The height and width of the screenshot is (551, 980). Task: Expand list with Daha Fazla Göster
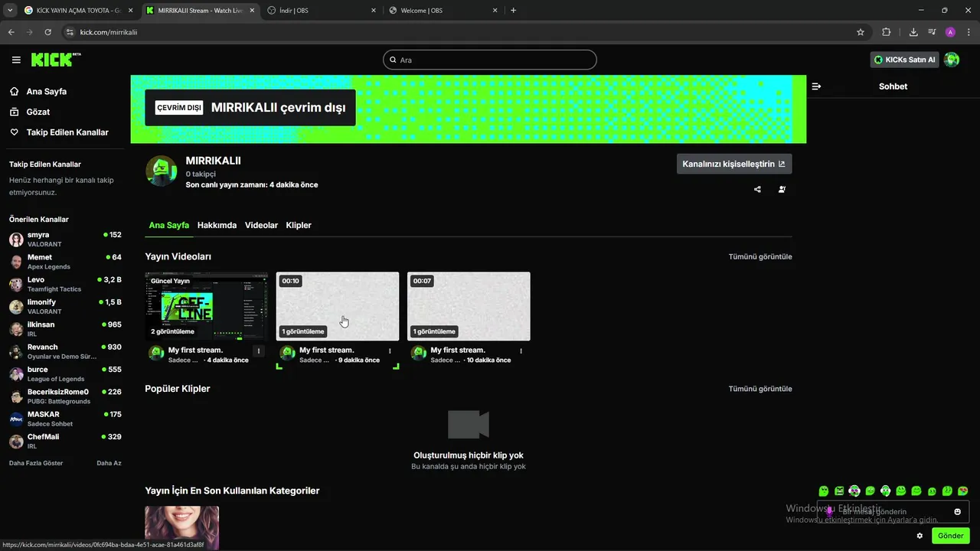[x=36, y=463]
